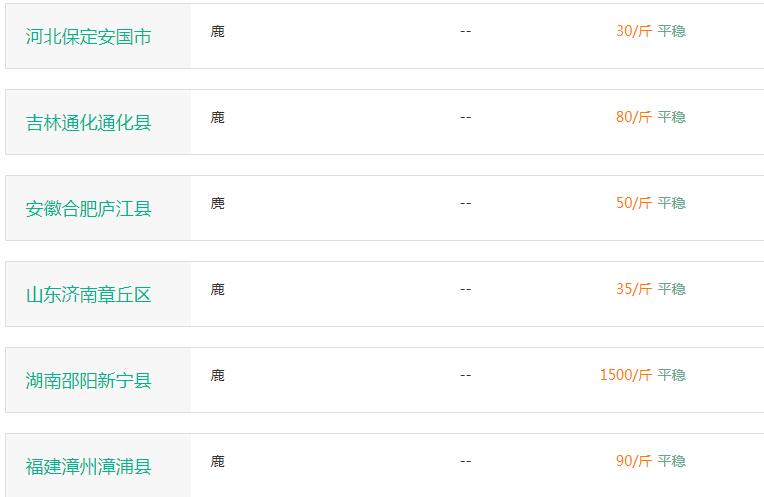764x497 pixels.
Task: Select the 鹿 label in the 安国市 row
Action: point(217,31)
